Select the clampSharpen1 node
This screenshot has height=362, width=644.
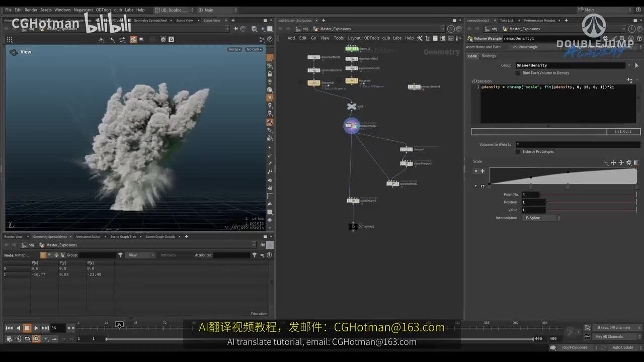(406, 163)
